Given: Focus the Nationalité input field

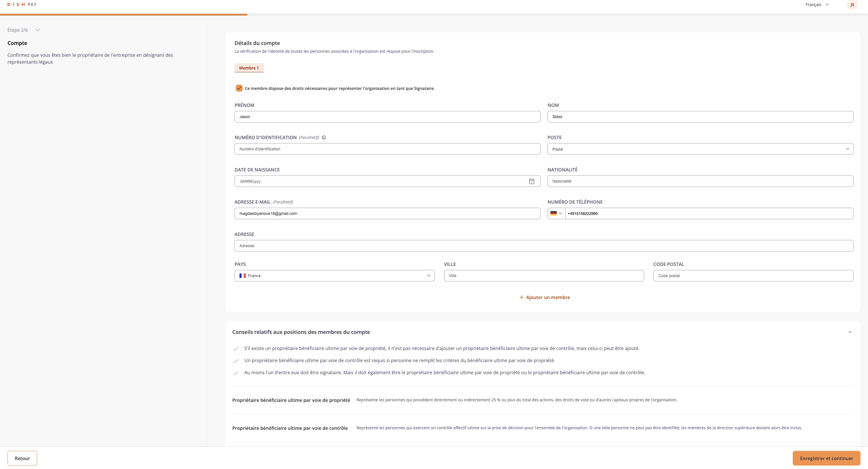Looking at the screenshot, I should 700,181.
